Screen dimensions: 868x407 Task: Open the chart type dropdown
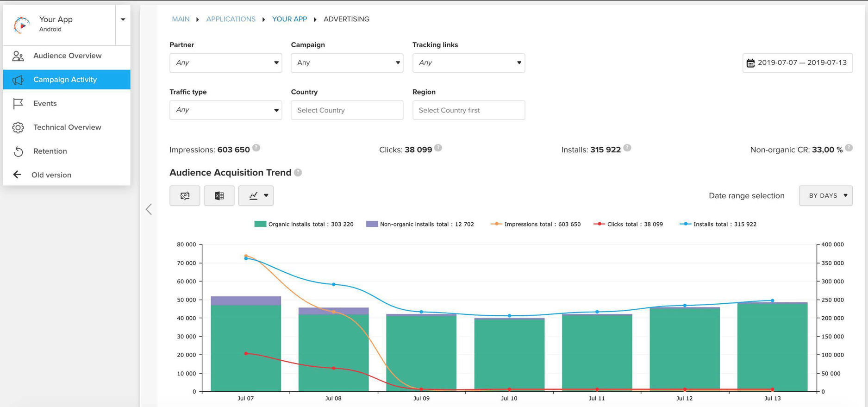pyautogui.click(x=256, y=195)
